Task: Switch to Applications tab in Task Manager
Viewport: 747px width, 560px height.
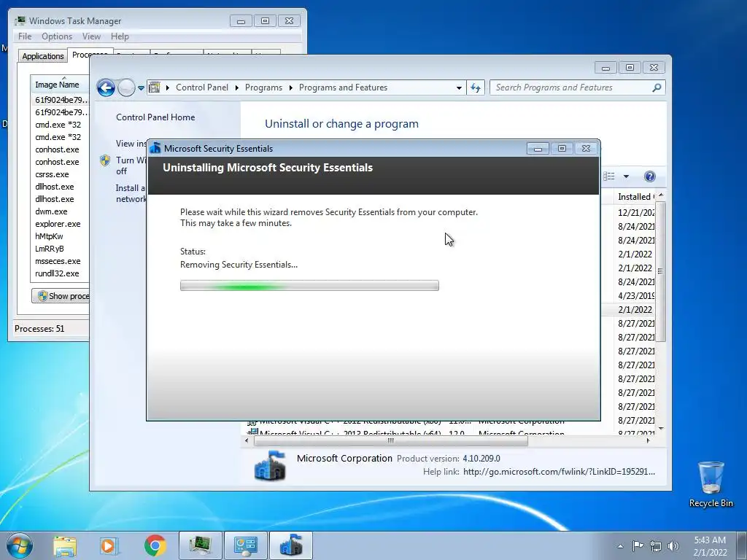Action: [43, 55]
